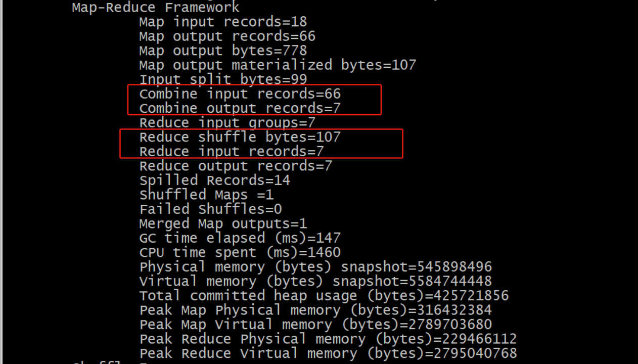638x364 pixels.
Task: Click the Map-Reduce Framework heading line
Action: click(x=156, y=8)
